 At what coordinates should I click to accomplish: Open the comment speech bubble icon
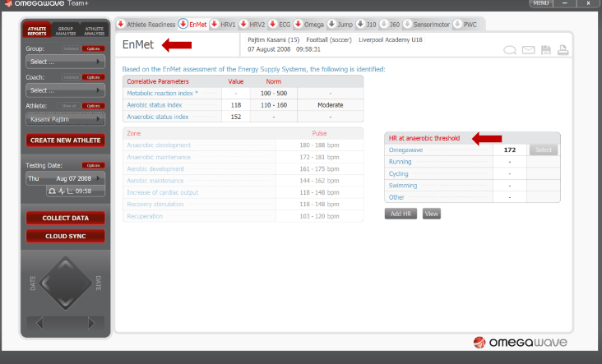click(x=510, y=50)
